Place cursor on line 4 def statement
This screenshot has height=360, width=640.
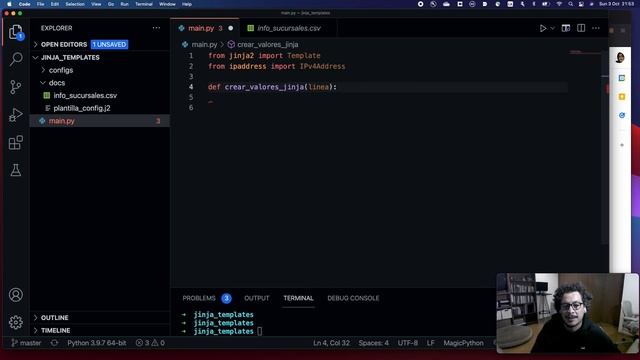coord(272,87)
